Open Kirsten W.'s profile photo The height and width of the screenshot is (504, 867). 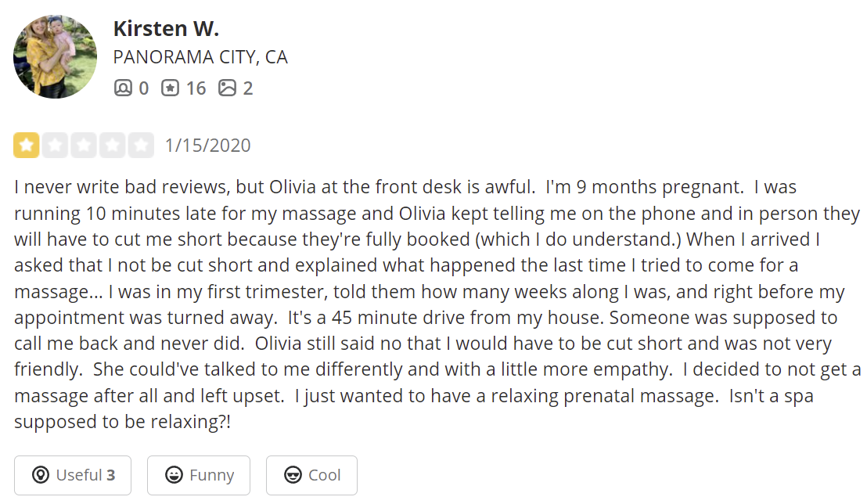(55, 56)
